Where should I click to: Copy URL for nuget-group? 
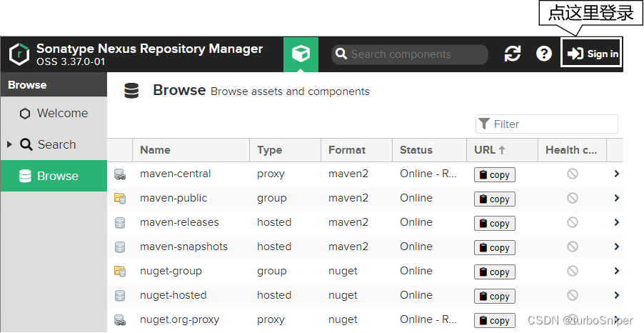click(x=495, y=272)
